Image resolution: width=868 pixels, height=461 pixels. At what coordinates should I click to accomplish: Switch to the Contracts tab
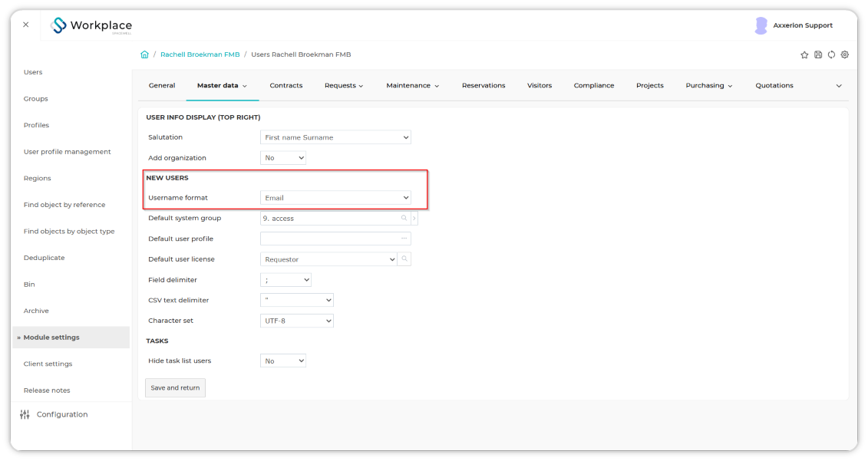tap(286, 85)
